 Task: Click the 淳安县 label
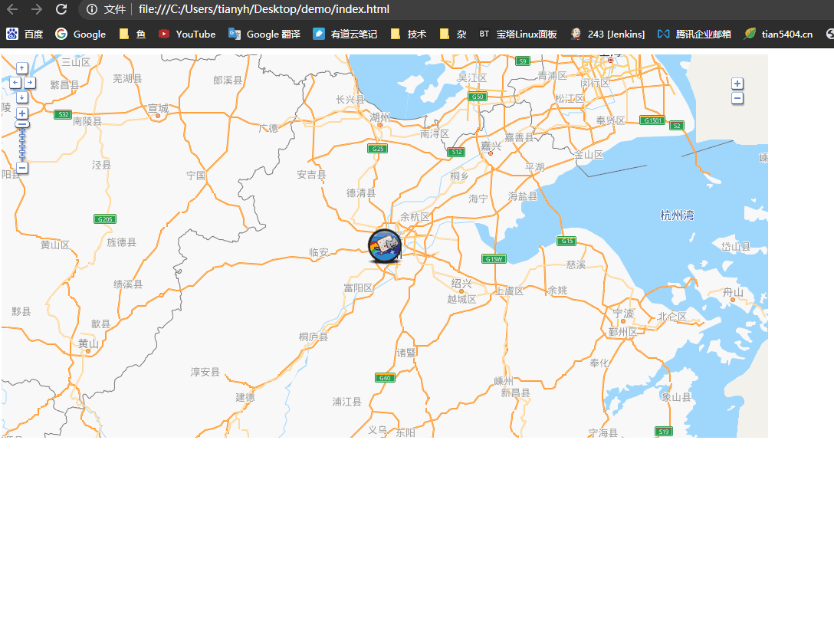[x=205, y=372]
